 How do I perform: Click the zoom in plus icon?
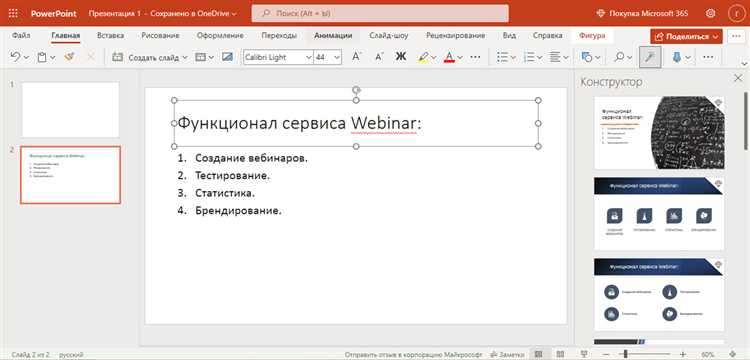click(x=682, y=355)
